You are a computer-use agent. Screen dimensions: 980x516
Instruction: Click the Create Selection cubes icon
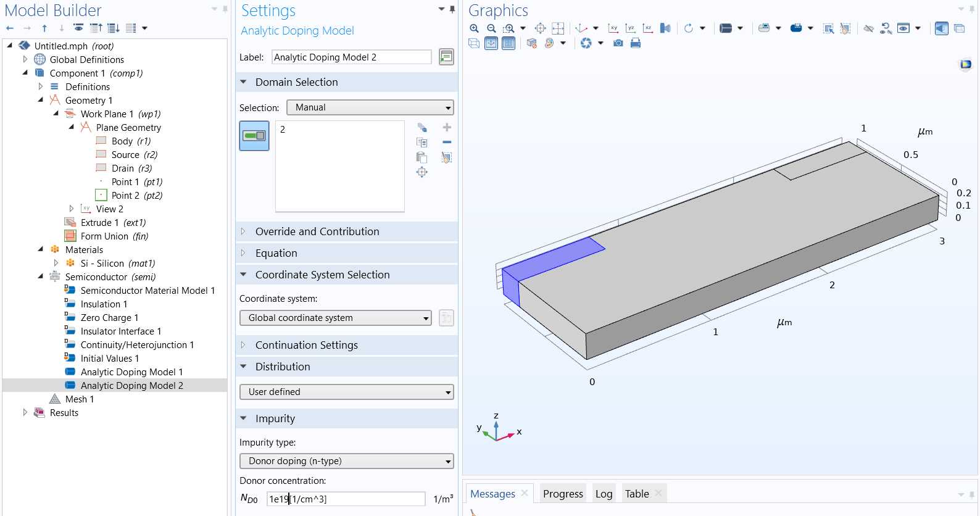[422, 128]
